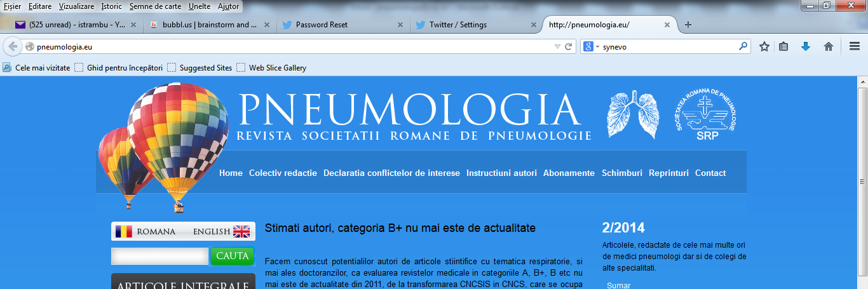Restore down the browser window

(827, 6)
